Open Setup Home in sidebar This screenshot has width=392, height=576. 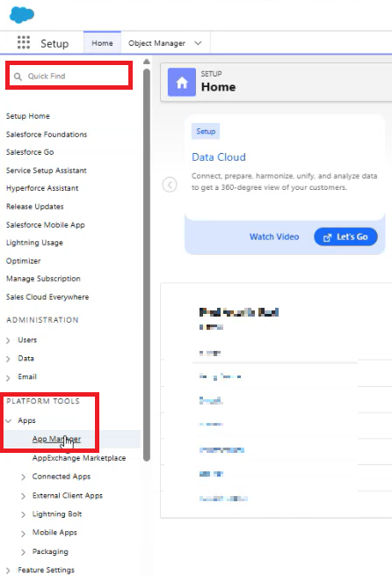coord(28,116)
